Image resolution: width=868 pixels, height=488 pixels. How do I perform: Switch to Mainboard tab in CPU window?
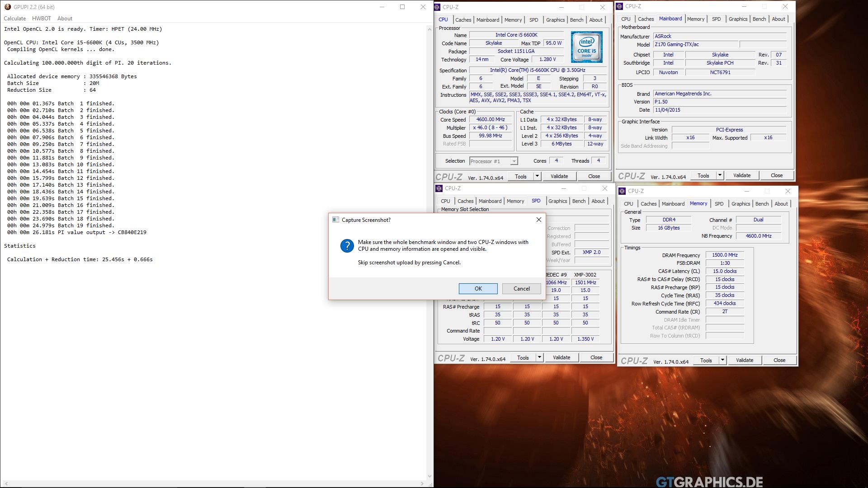pos(488,20)
